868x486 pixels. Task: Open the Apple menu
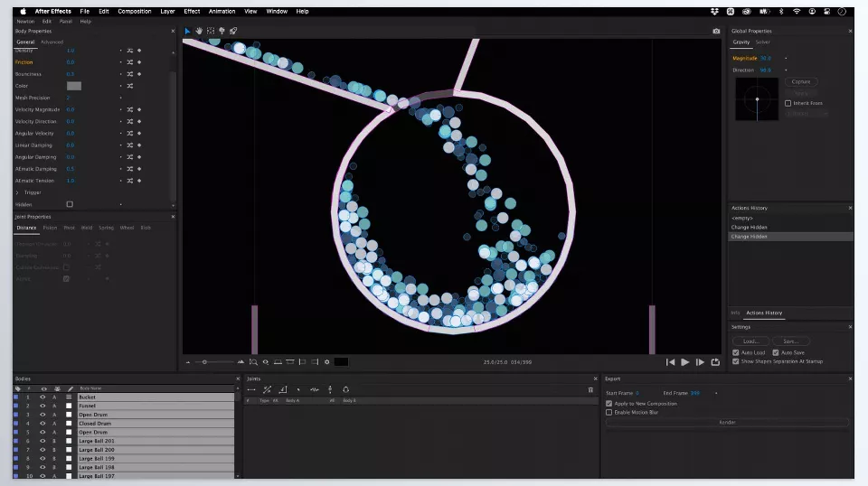click(23, 11)
